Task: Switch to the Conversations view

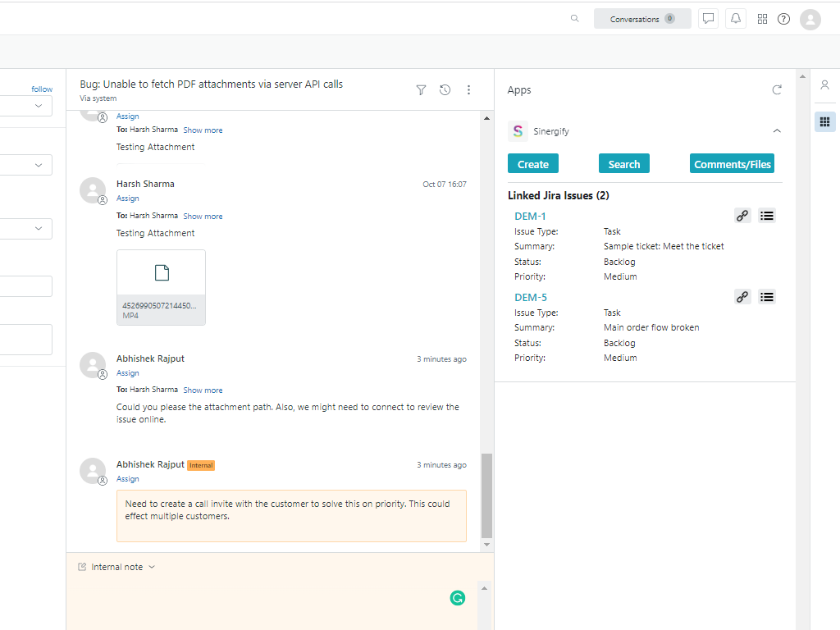Action: pyautogui.click(x=642, y=18)
